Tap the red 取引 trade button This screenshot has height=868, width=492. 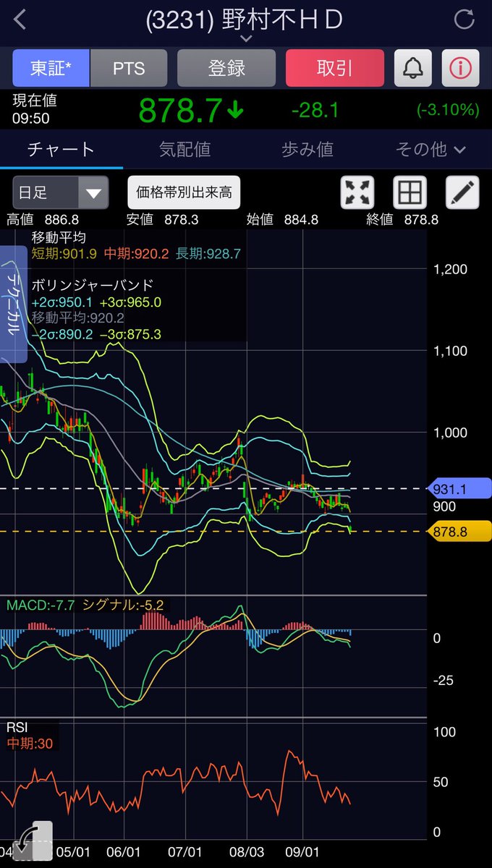pos(335,69)
